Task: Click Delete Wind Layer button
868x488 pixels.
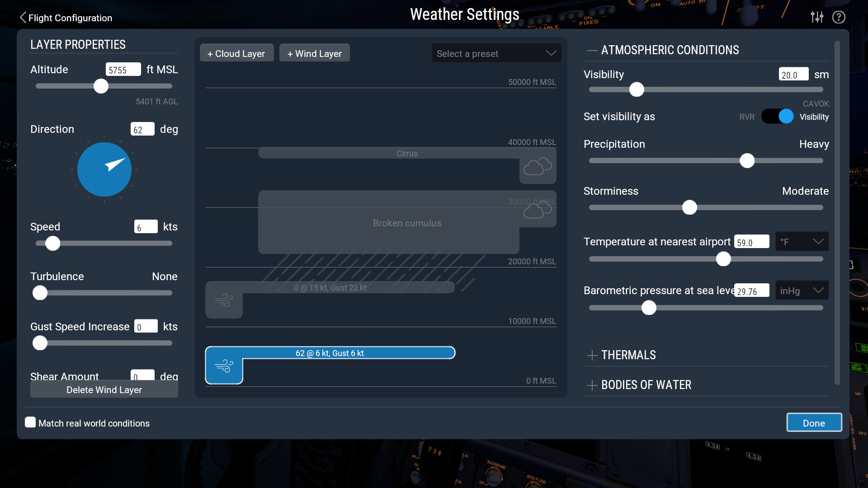Action: 104,389
